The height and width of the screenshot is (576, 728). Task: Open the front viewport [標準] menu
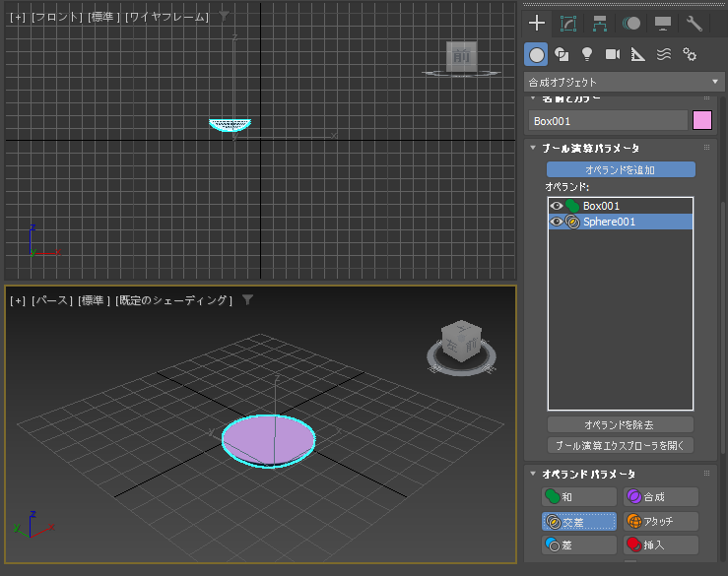tap(103, 17)
